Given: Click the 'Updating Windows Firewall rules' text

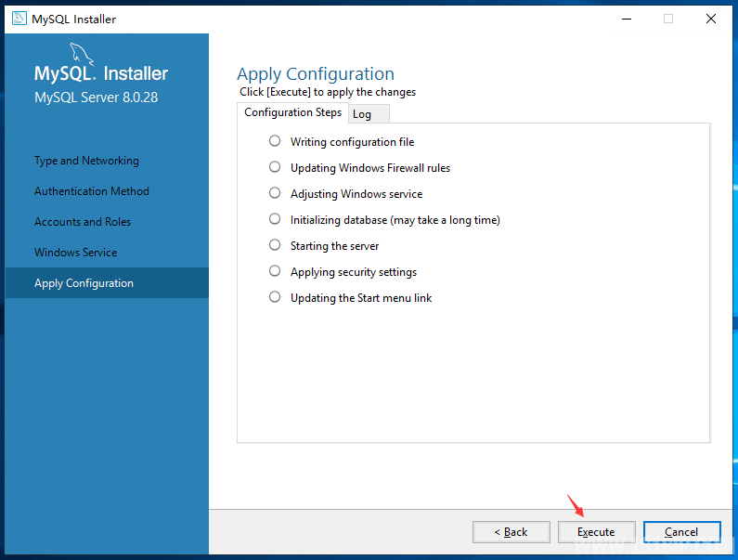Looking at the screenshot, I should (370, 168).
